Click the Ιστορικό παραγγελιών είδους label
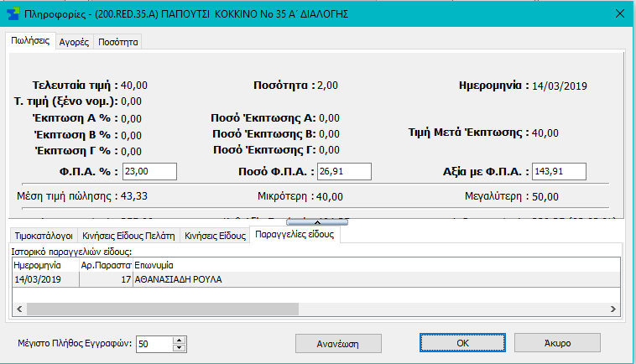 click(x=71, y=252)
